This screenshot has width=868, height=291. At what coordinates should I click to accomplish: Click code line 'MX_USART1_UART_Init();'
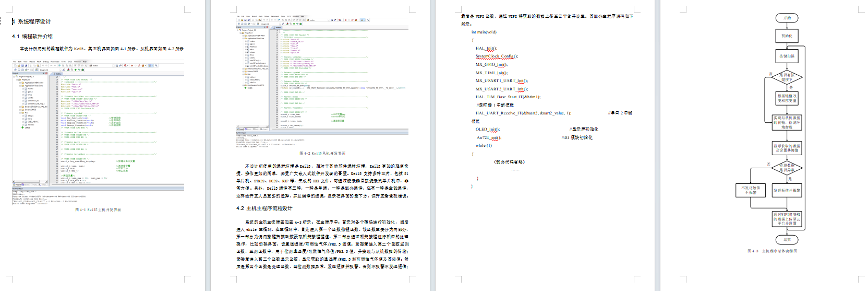click(x=501, y=81)
